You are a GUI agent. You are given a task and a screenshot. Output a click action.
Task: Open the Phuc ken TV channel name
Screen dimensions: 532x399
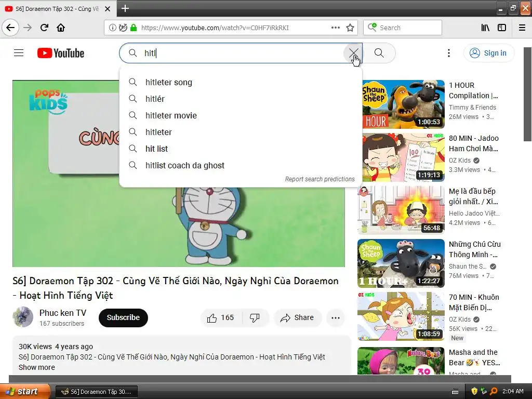click(x=63, y=313)
